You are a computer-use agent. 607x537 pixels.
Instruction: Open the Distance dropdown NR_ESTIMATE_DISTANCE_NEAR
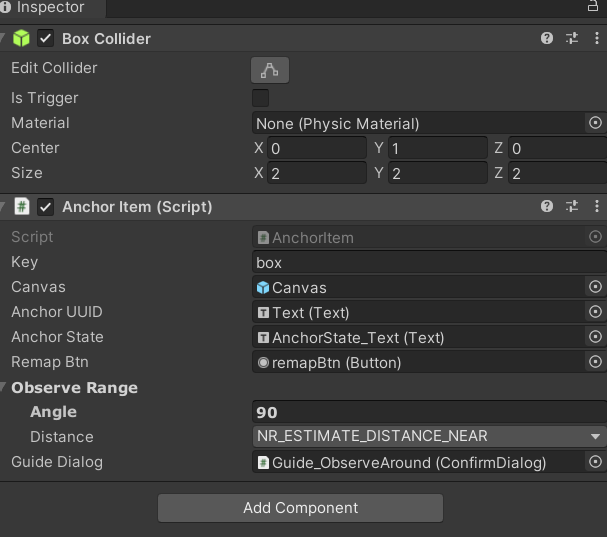[x=429, y=437]
